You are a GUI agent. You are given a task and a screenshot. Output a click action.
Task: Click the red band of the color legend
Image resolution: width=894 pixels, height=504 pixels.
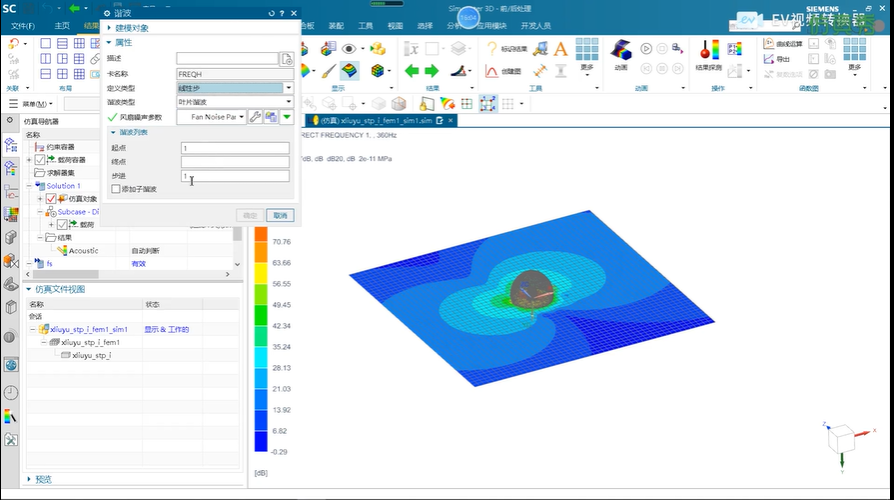point(260,233)
